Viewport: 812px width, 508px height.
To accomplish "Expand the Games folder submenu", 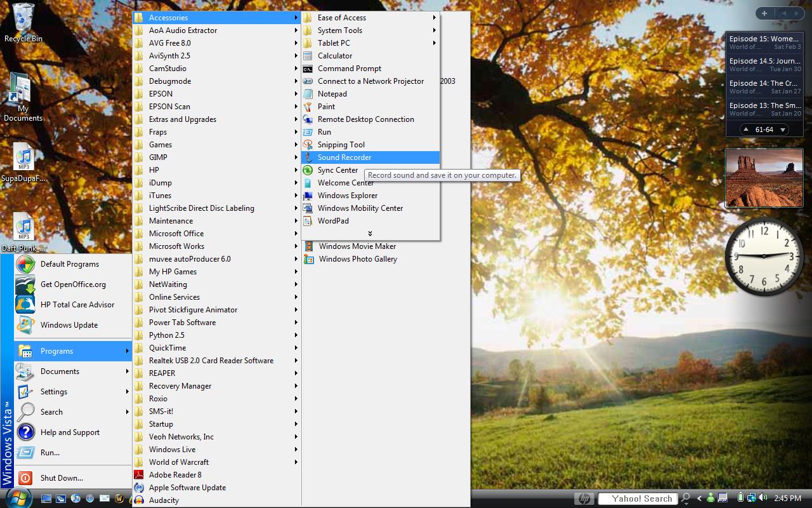I will [216, 145].
